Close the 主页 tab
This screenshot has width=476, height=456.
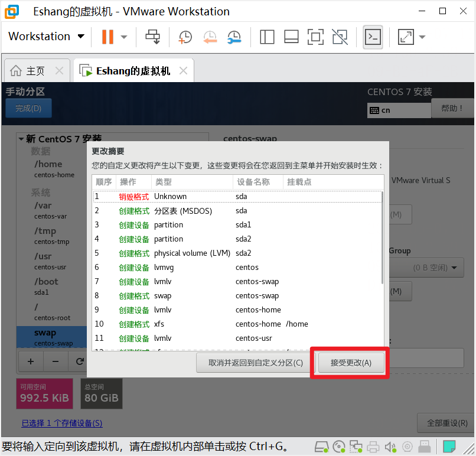tap(60, 71)
